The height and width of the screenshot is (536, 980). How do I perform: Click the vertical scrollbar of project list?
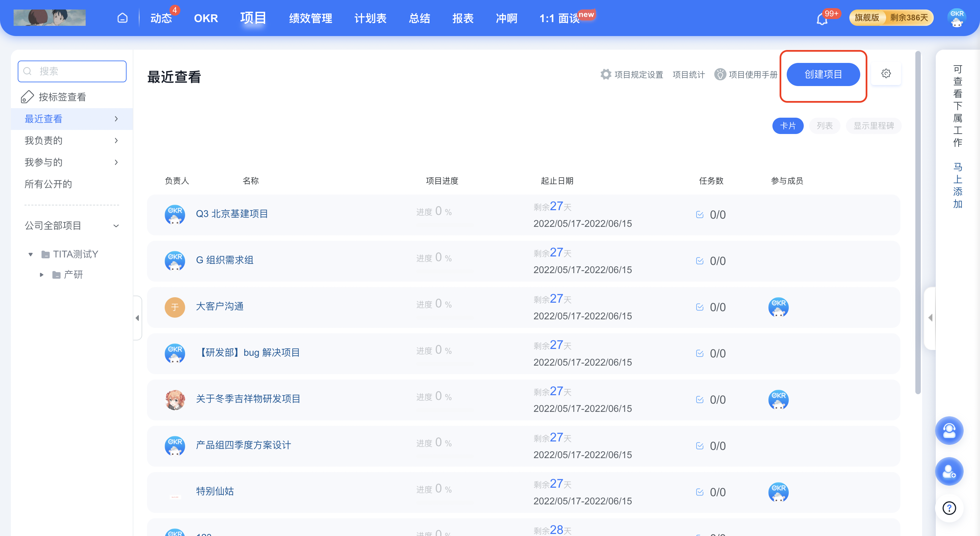point(918,223)
